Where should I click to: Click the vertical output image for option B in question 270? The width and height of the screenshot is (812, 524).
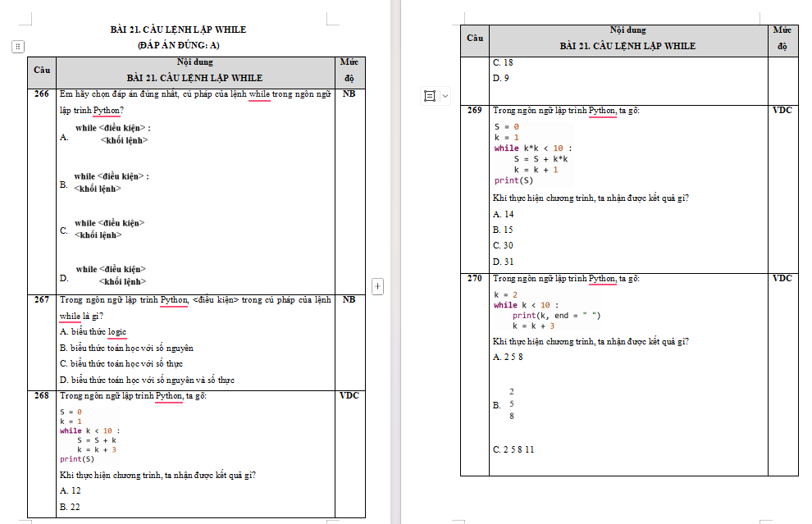click(512, 404)
